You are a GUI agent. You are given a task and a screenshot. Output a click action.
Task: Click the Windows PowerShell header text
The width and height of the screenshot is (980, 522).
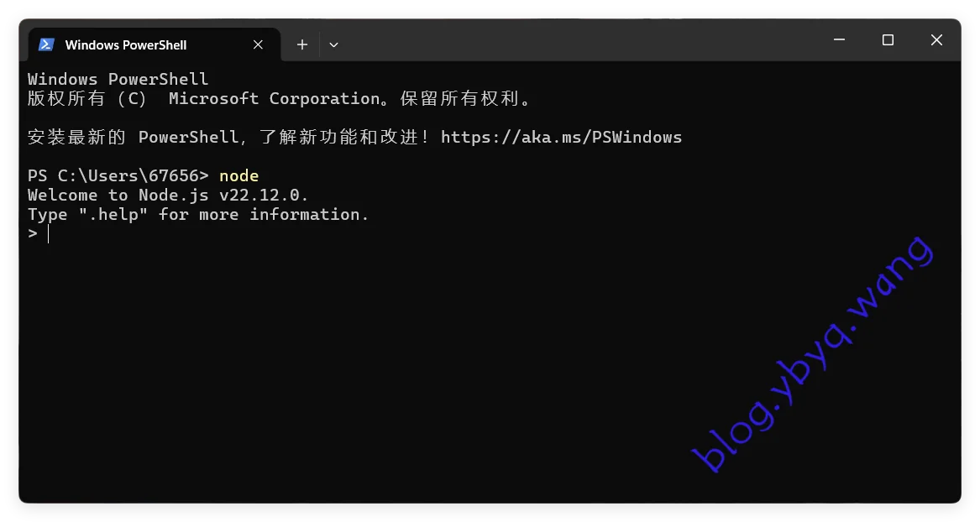pyautogui.click(x=118, y=78)
